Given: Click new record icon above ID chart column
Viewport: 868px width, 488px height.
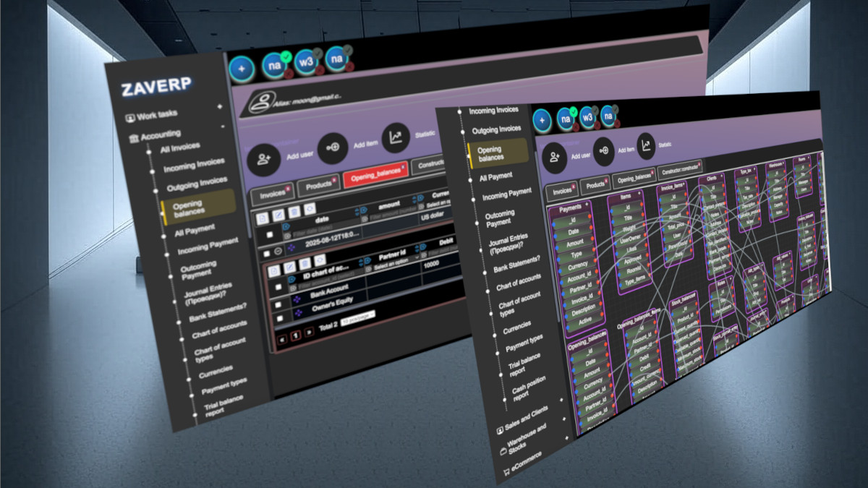Looking at the screenshot, I should tap(274, 271).
